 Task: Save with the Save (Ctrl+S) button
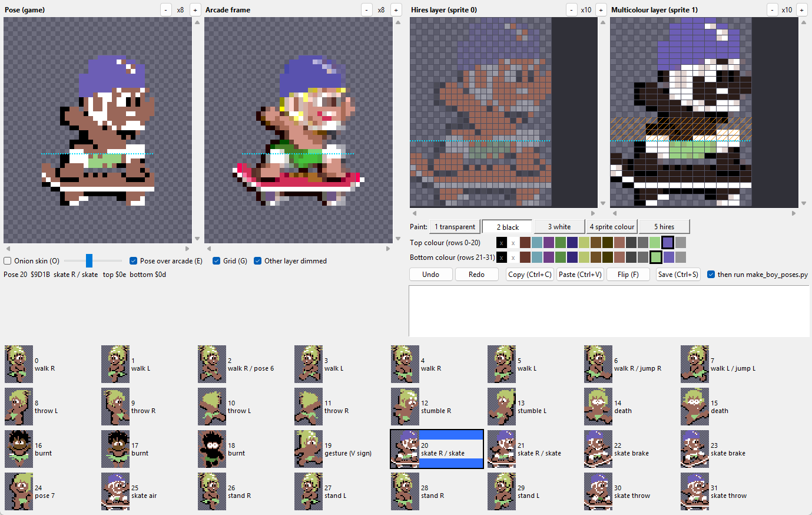coord(678,275)
